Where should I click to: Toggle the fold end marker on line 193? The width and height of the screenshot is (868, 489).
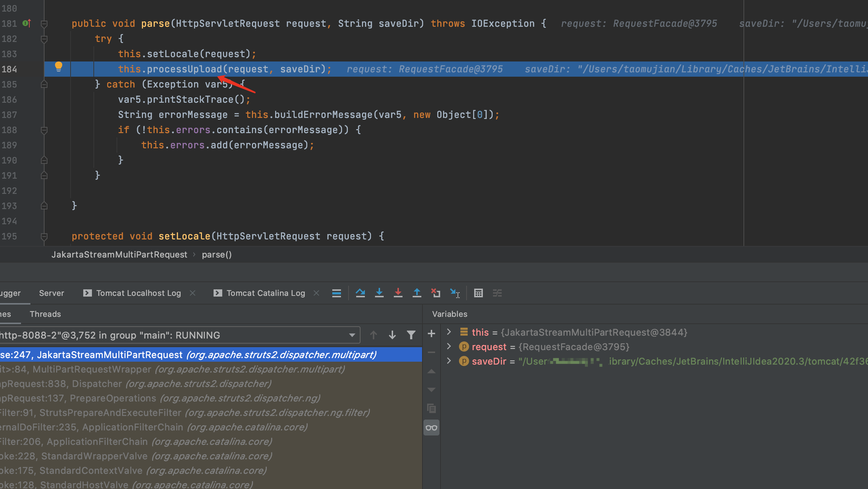click(44, 206)
